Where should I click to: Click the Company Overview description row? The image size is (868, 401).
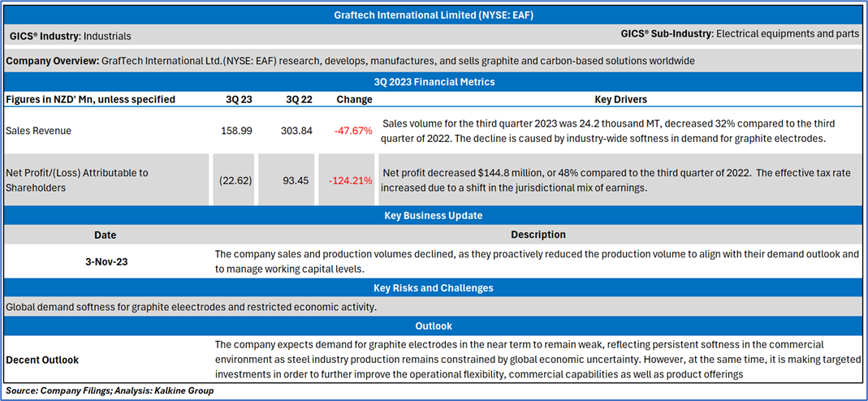pyautogui.click(x=350, y=61)
